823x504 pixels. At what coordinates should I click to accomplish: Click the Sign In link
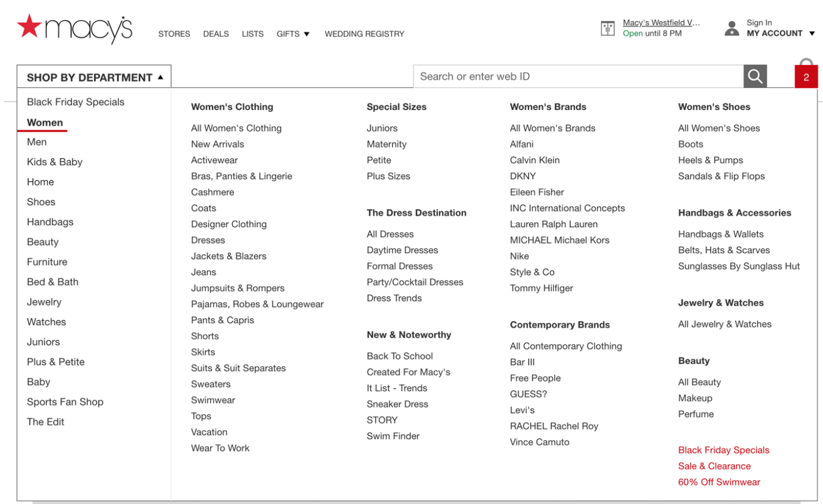click(759, 23)
